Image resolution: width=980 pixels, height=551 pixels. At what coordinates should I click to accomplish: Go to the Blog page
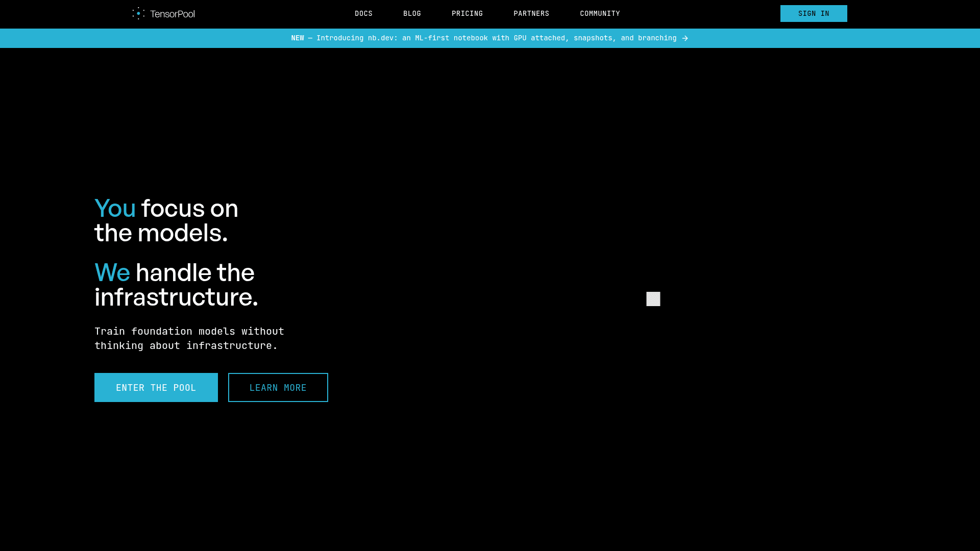[412, 14]
